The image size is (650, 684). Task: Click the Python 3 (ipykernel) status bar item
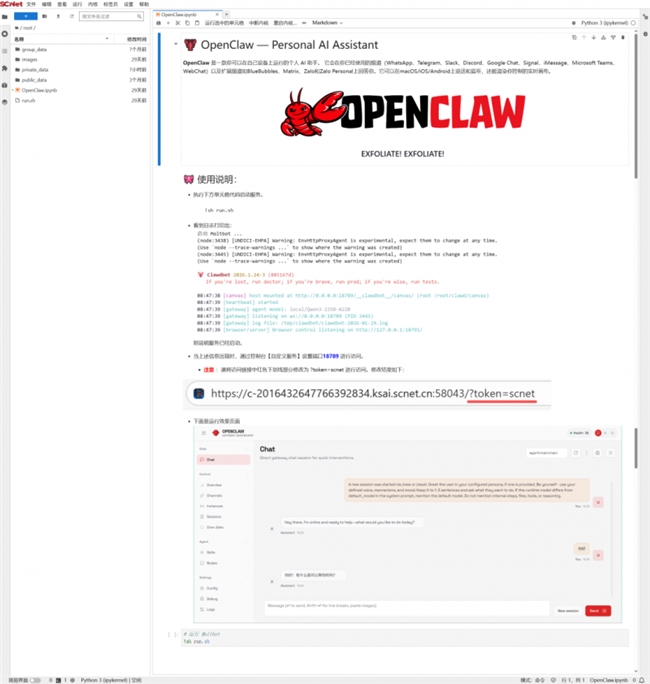pyautogui.click(x=111, y=680)
